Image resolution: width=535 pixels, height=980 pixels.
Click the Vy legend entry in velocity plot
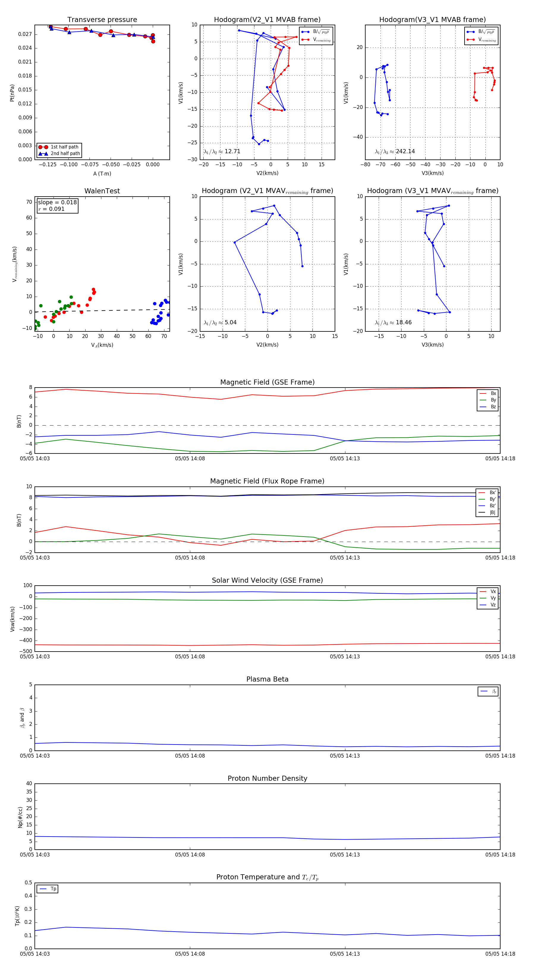488,598
